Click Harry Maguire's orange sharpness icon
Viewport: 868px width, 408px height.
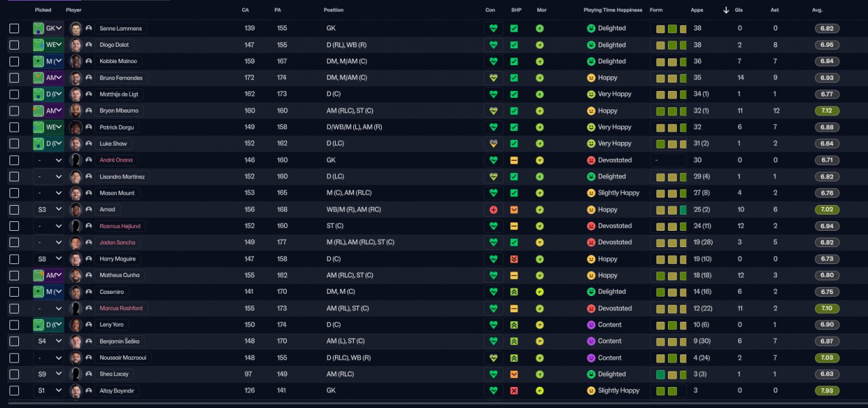(514, 259)
